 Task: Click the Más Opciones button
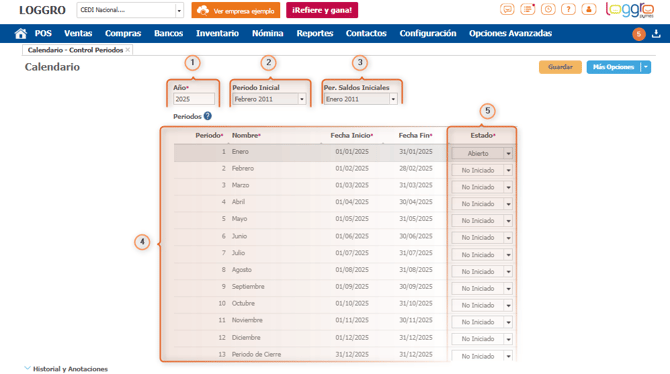coord(614,67)
